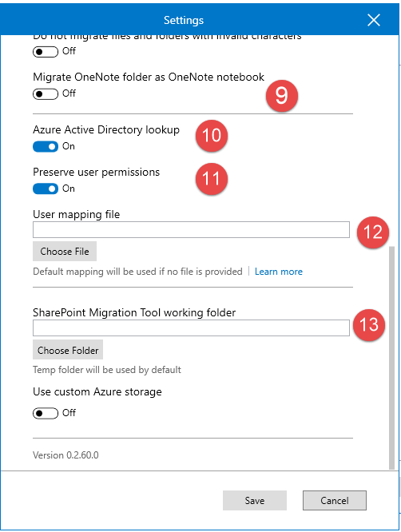This screenshot has width=401, height=532.
Task: Click the Settings title text
Action: pos(184,20)
